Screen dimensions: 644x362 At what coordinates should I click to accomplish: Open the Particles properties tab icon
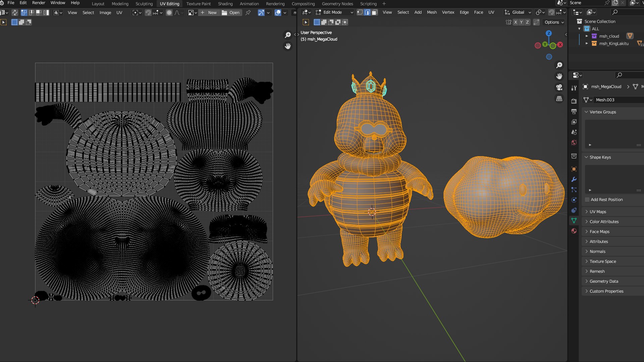(x=574, y=190)
